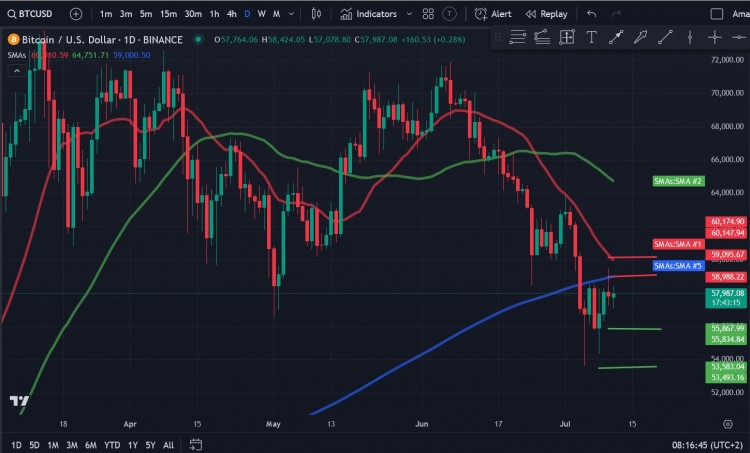Image resolution: width=750 pixels, height=453 pixels.
Task: Click the red SMA #1 label
Action: pos(678,244)
